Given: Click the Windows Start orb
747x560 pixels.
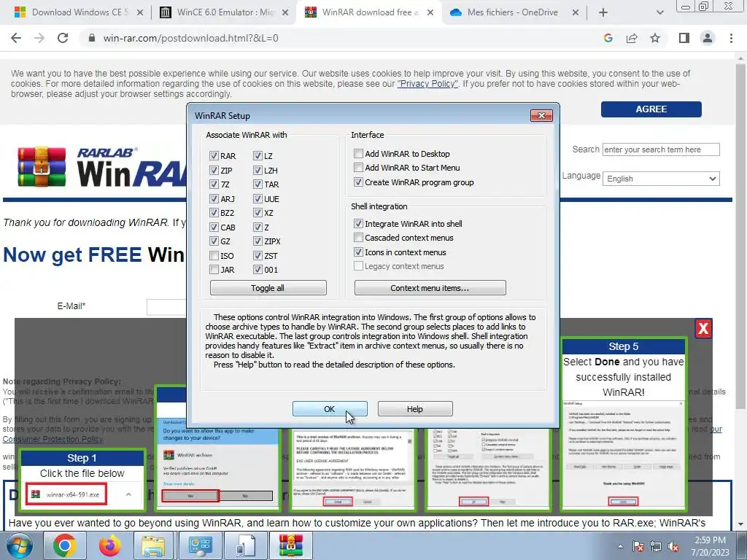Looking at the screenshot, I should click(20, 545).
